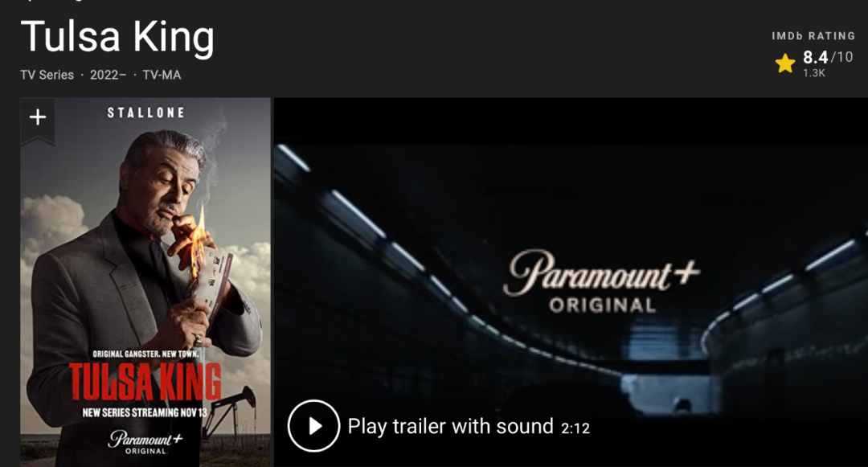Open the 8.4/10 rating score

[x=828, y=57]
